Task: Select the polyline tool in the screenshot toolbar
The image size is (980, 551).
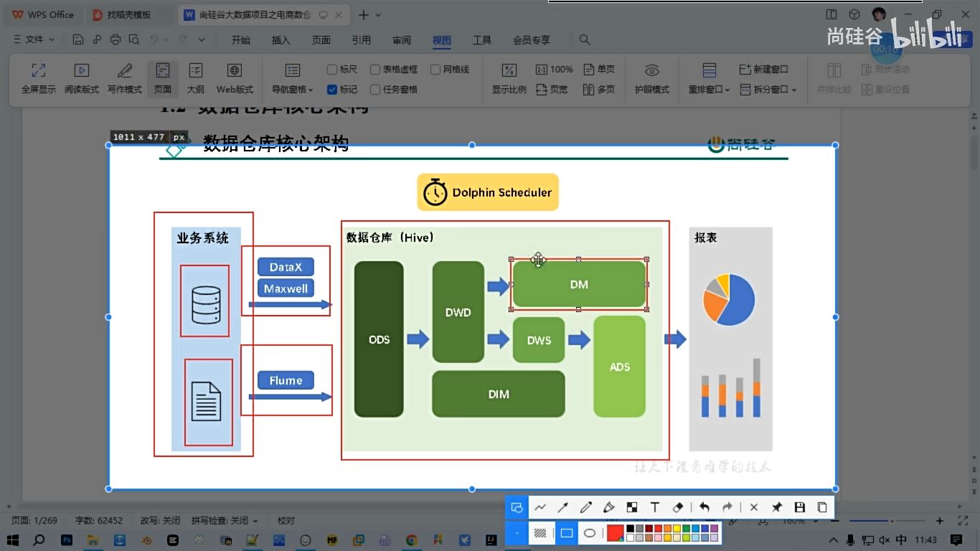Action: pos(540,507)
